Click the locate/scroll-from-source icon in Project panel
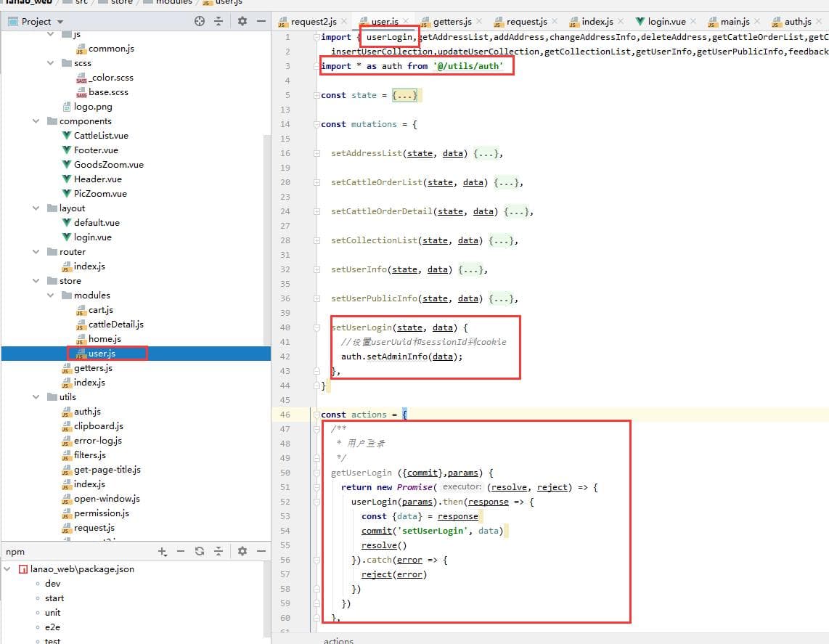The height and width of the screenshot is (644, 829). coord(200,21)
